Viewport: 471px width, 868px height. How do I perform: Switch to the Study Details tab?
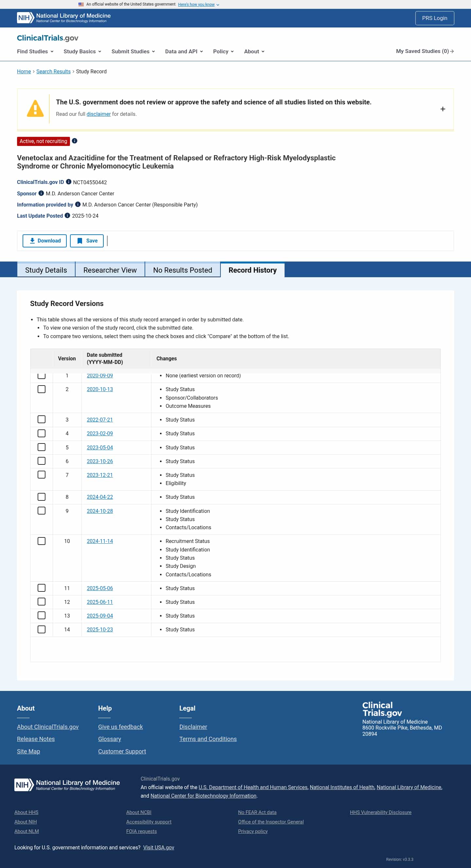(46, 270)
